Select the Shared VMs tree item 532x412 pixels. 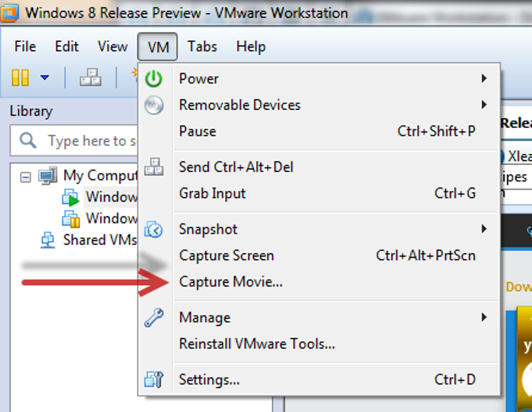pyautogui.click(x=99, y=240)
